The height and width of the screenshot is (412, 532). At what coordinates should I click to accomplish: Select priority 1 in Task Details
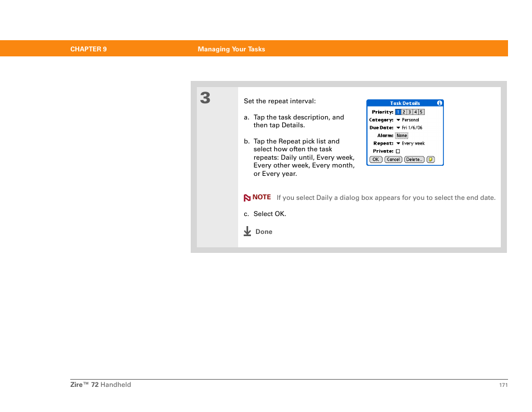pos(398,112)
